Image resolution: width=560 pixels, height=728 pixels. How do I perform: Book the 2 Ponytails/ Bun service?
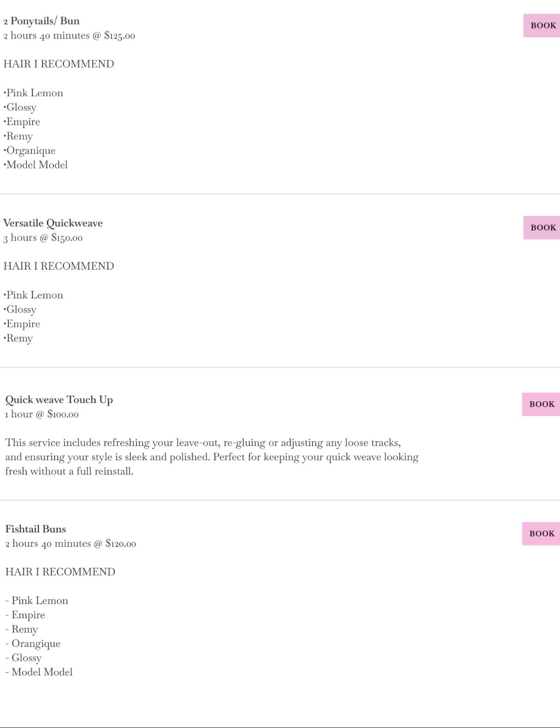542,25
